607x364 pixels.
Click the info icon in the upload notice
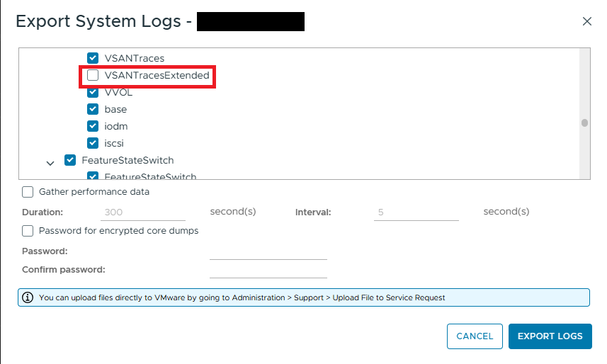pos(28,297)
